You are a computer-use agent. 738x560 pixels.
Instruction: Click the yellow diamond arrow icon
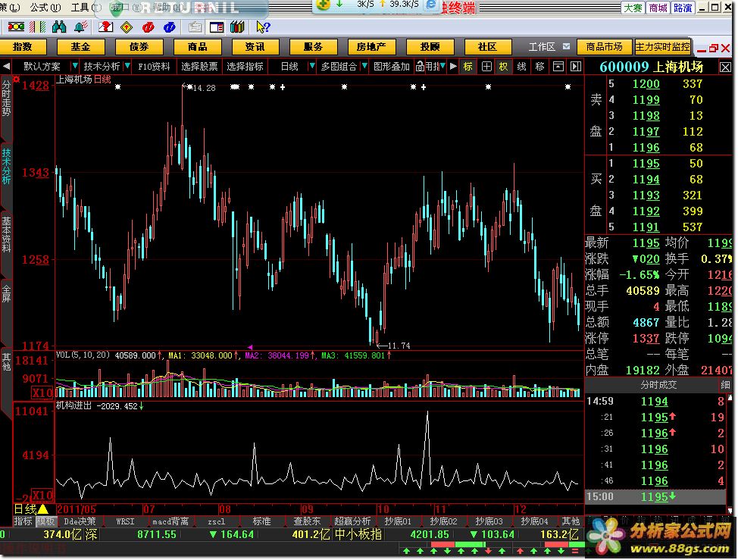pos(127,27)
